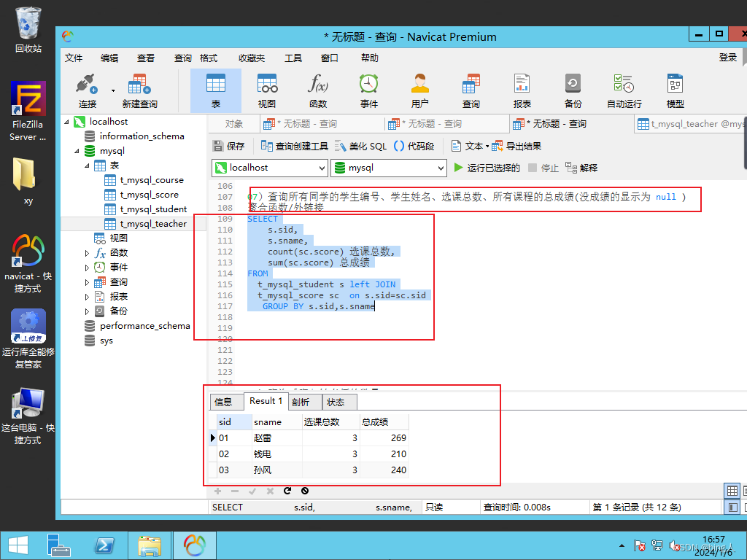
Task: Click the add record plus icon
Action: [x=217, y=491]
